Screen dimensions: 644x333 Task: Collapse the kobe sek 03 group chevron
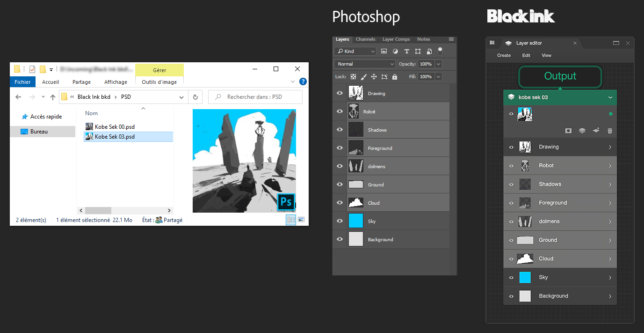click(x=610, y=97)
